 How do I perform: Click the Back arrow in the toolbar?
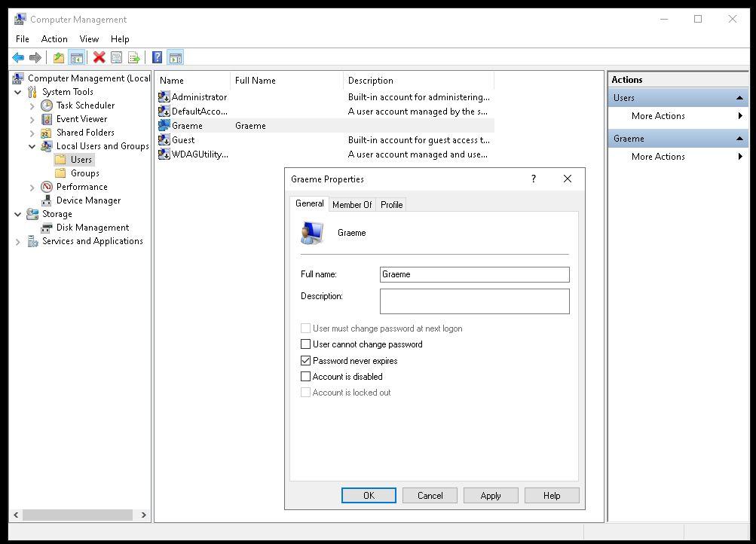[x=18, y=57]
